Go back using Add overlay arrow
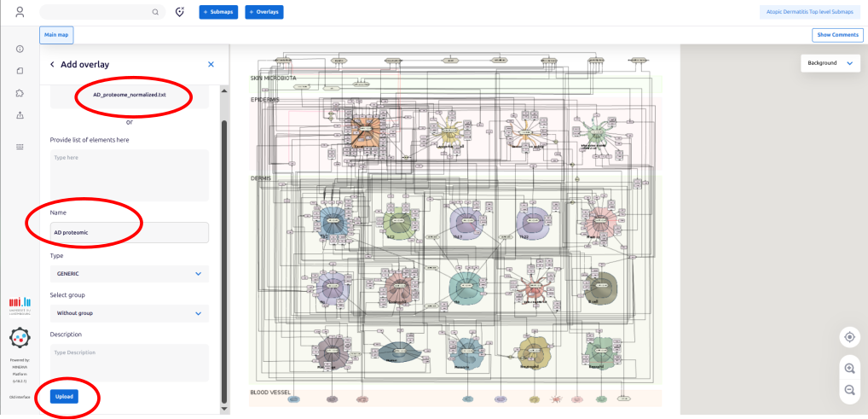Screen dimensions: 868x419 [52, 65]
